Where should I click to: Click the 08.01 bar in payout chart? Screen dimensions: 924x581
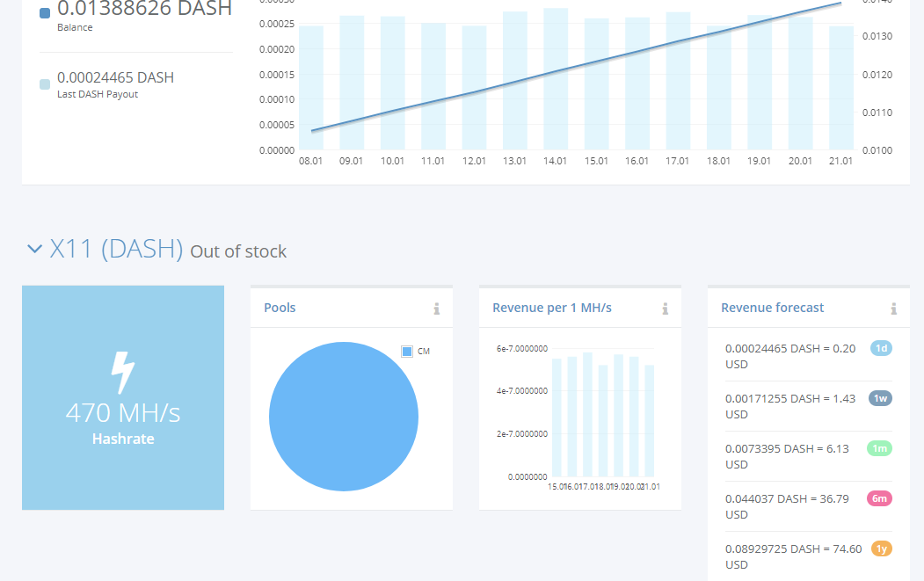coord(311,88)
